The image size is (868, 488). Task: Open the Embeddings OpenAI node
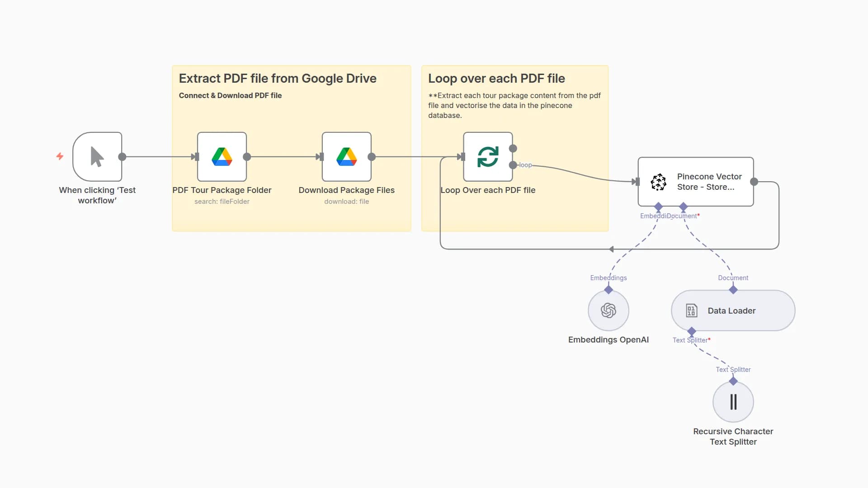(609, 310)
